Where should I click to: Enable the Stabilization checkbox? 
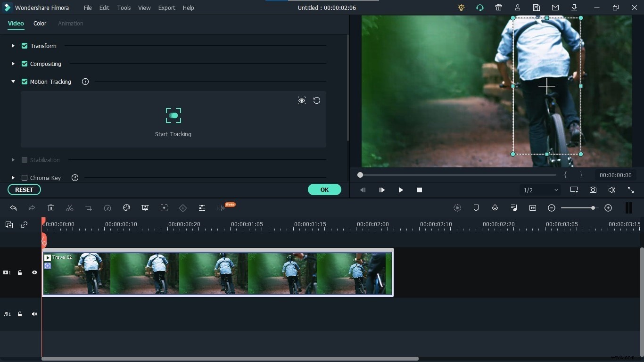pyautogui.click(x=25, y=160)
